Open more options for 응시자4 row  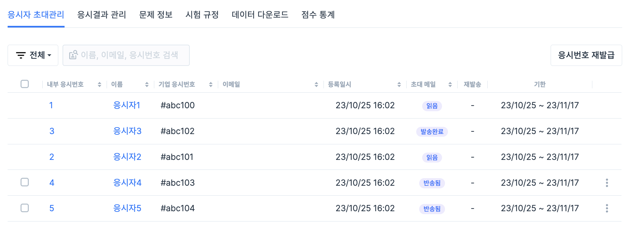click(x=607, y=183)
